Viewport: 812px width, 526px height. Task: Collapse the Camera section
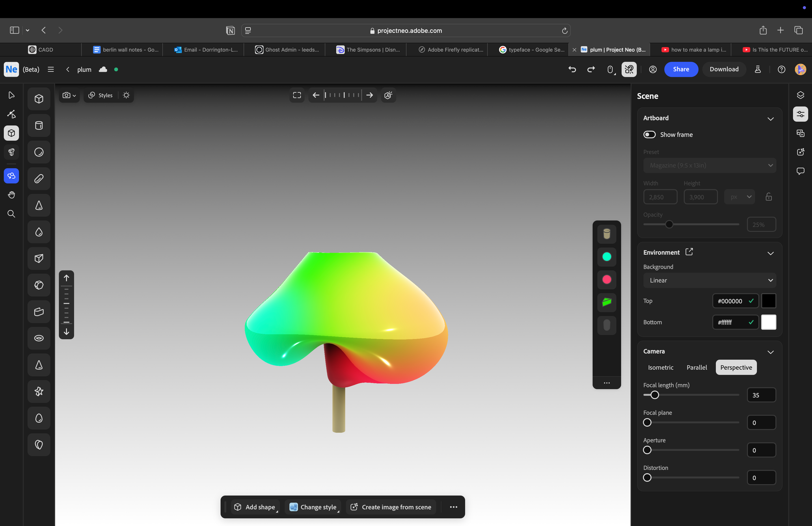coord(770,352)
